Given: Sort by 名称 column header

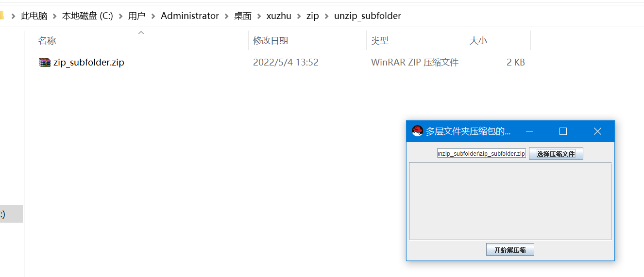Looking at the screenshot, I should pyautogui.click(x=47, y=41).
